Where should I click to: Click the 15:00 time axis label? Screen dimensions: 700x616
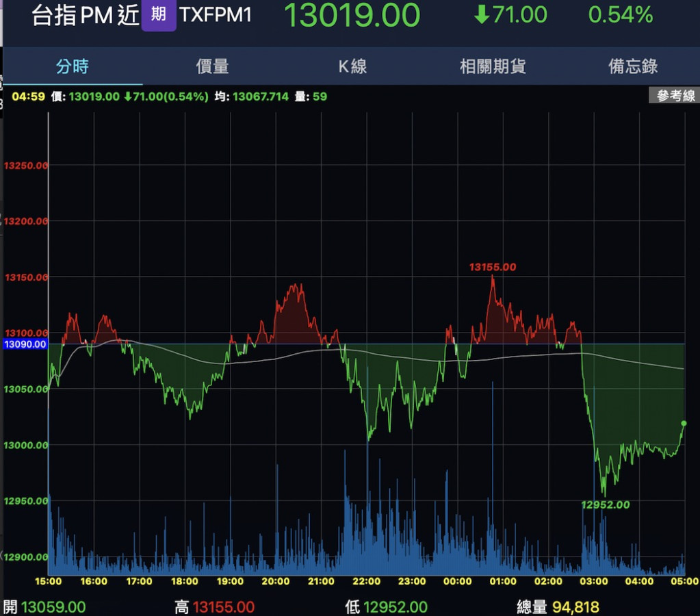tap(49, 582)
